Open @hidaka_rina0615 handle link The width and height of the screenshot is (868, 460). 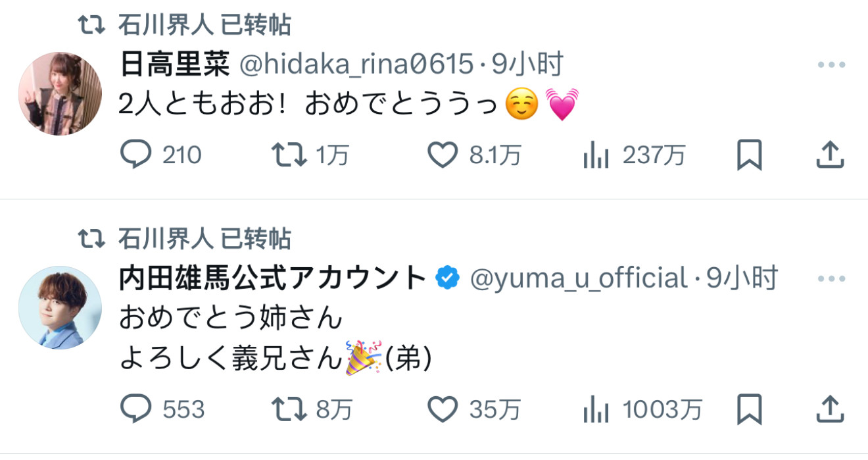coord(355,64)
